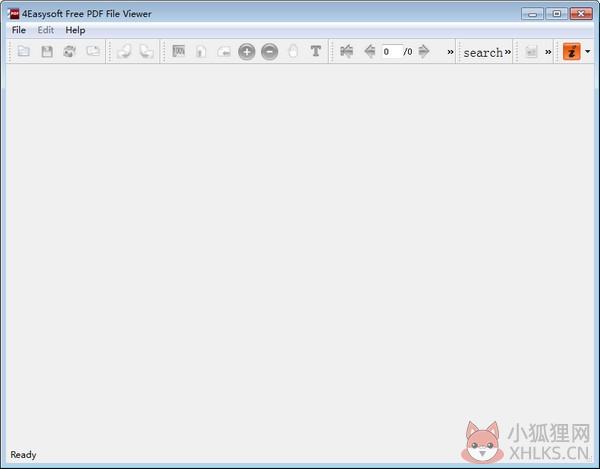Click the search toolbar label
The width and height of the screenshot is (600, 469).
point(483,52)
